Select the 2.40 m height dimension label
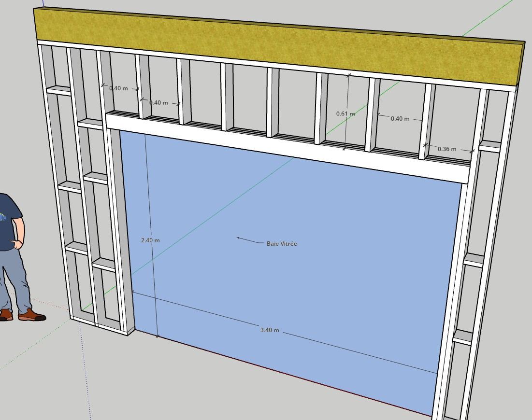Viewport: 532px width, 420px height. [x=150, y=240]
